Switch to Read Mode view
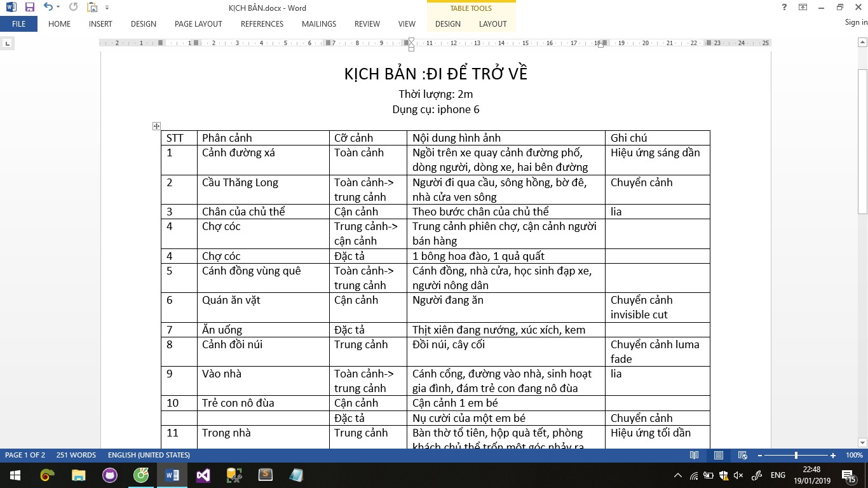The width and height of the screenshot is (868, 488). 695,456
